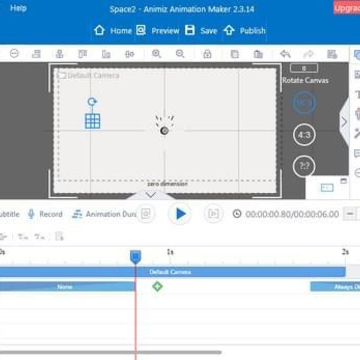
Task: Expand the right side panel arrow
Action: pos(344,122)
